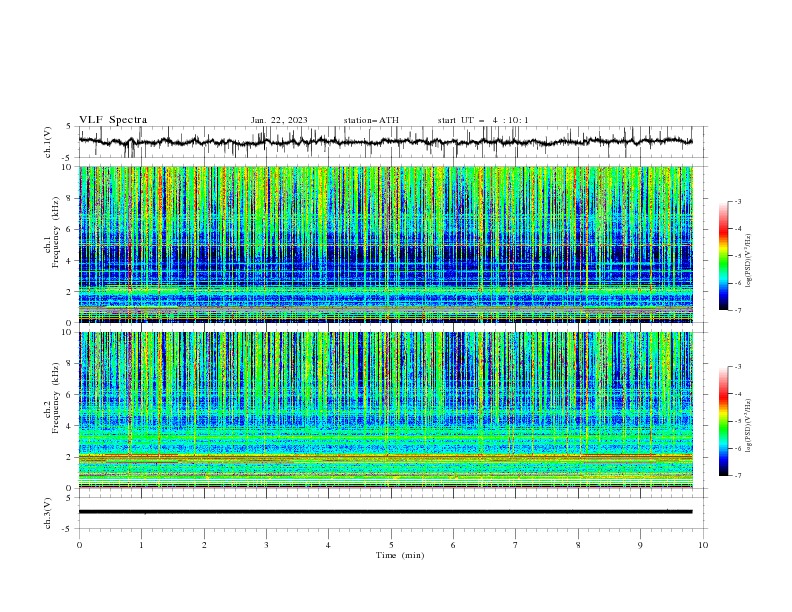The height and width of the screenshot is (612, 792).
Task: Click tick "5" on the Time axis
Action: 391,545
